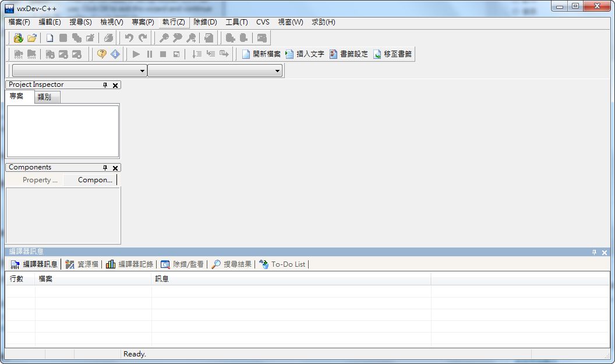Toggle pin on 編譯器訊息 bottom panel

594,252
